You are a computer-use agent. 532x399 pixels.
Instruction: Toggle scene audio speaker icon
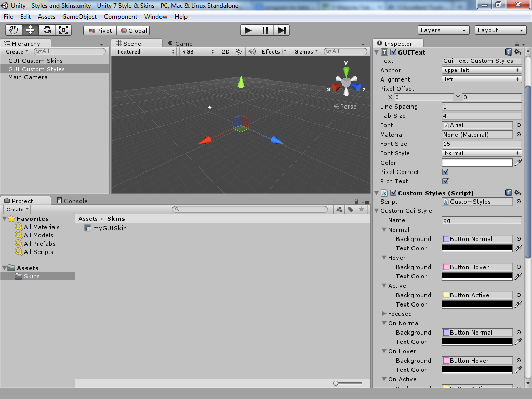point(252,51)
